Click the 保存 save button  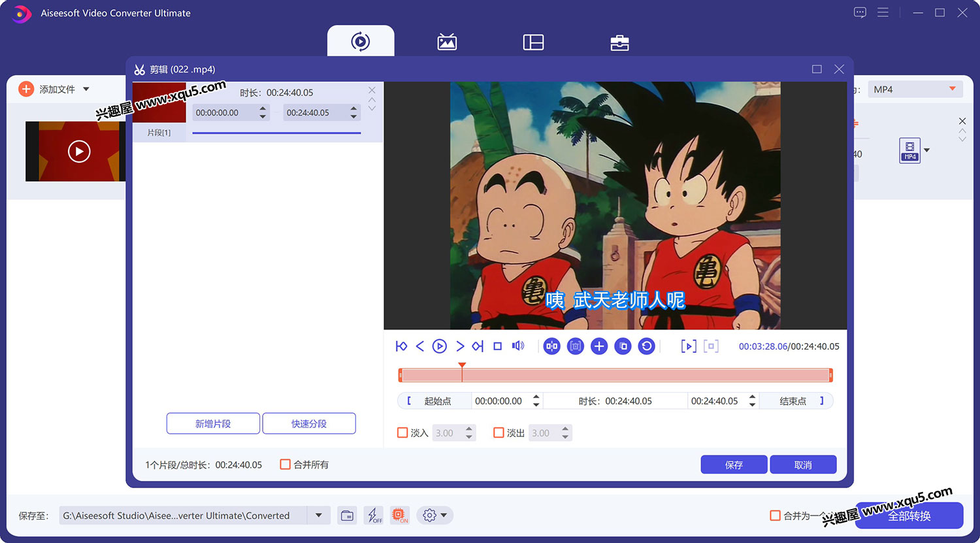[x=734, y=465]
